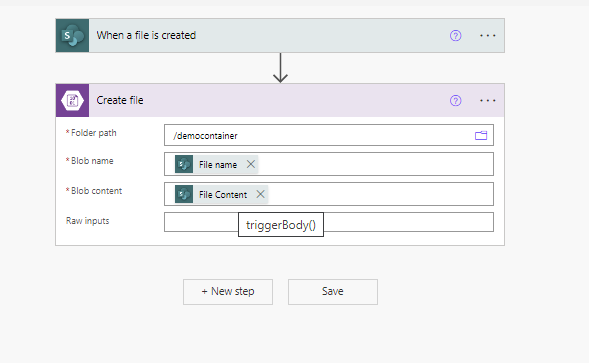Save the flow
Screen dimensions: 589x363
333,292
